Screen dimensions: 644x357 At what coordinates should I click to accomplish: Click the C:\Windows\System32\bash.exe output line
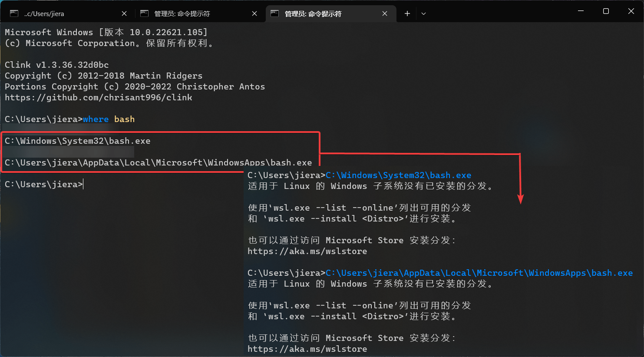[78, 141]
